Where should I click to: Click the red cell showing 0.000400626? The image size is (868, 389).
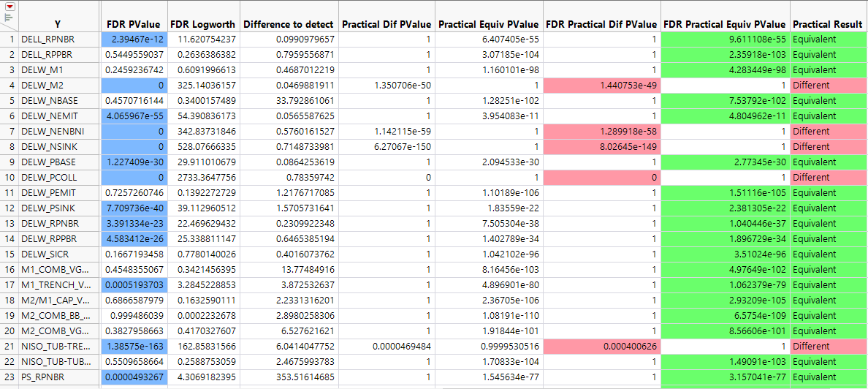click(601, 347)
